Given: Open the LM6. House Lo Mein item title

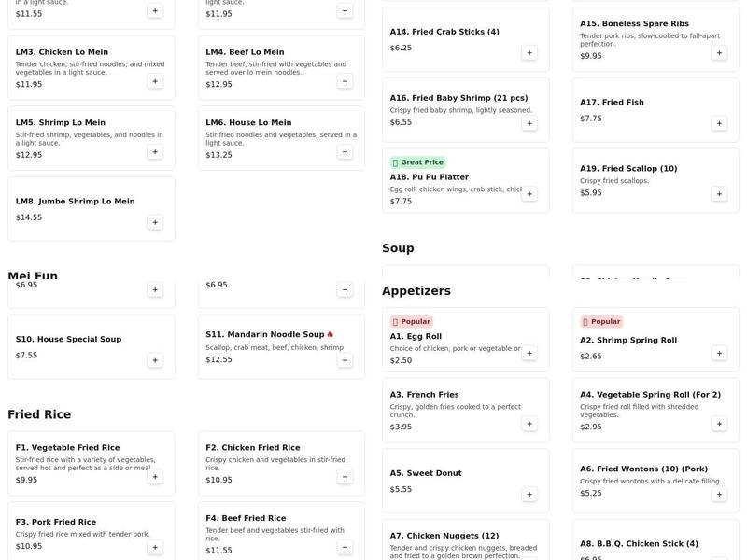Looking at the screenshot, I should pos(248,122).
